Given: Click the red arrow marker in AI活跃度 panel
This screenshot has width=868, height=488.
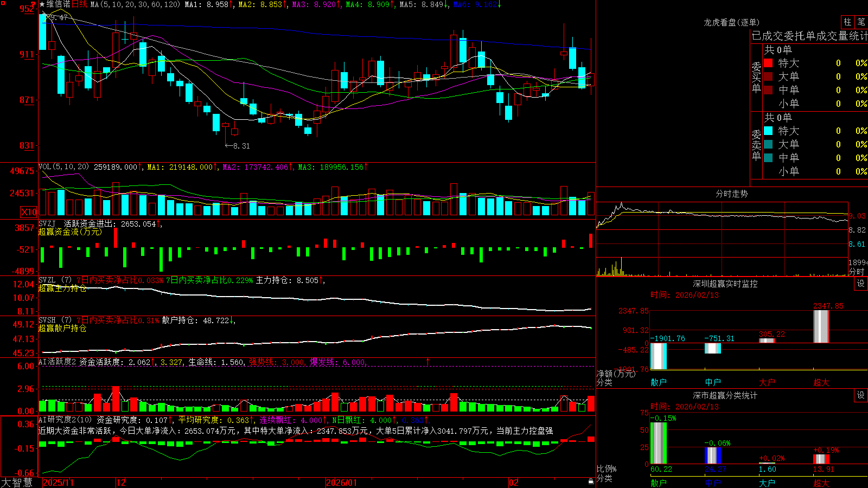Looking at the screenshot, I should click(x=427, y=361).
